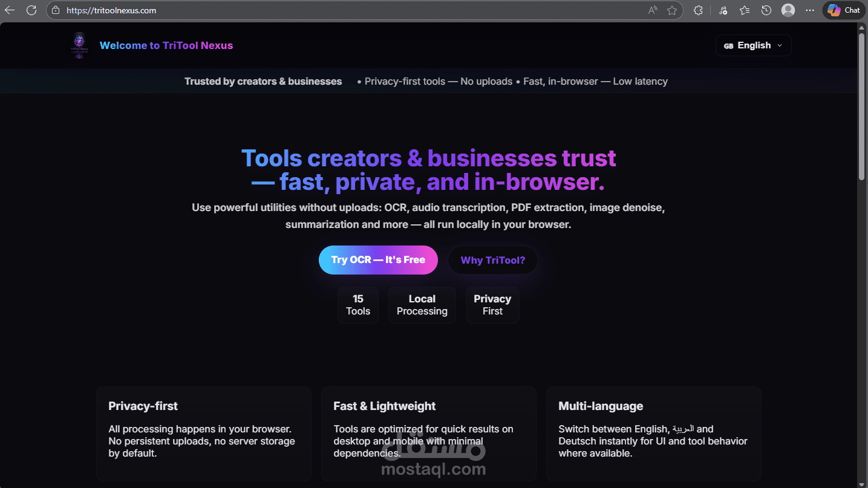868x488 pixels.
Task: Click 'Privacy-first tools — No uploads' ticker text
Action: (x=439, y=82)
